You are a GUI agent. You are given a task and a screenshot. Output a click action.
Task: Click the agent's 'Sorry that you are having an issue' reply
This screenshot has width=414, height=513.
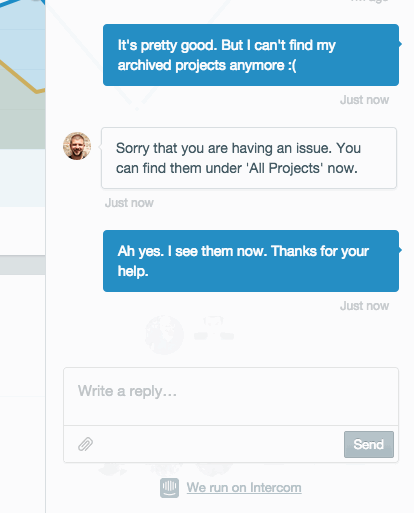pyautogui.click(x=249, y=158)
